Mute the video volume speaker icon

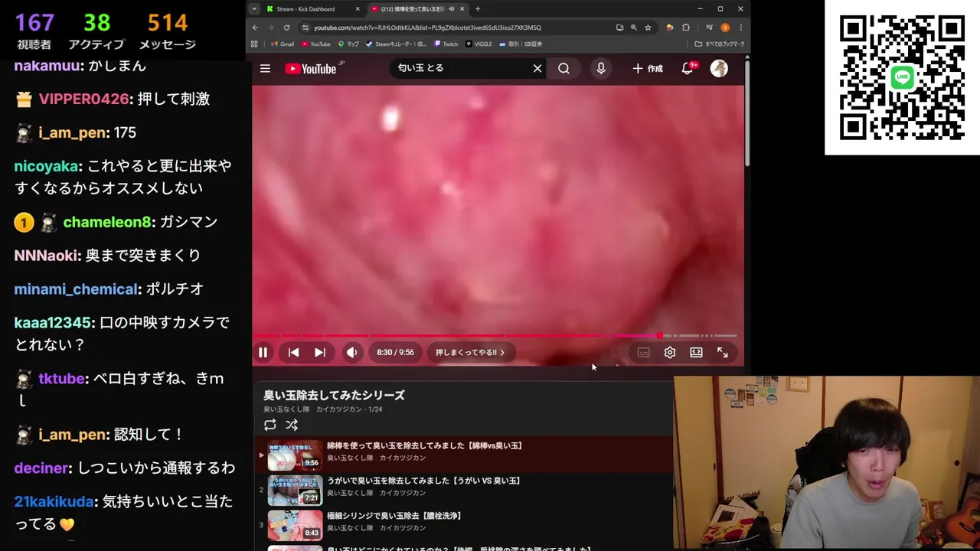click(351, 353)
